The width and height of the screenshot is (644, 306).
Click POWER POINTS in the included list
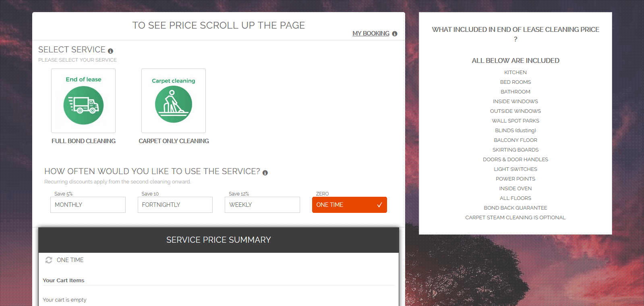click(516, 179)
